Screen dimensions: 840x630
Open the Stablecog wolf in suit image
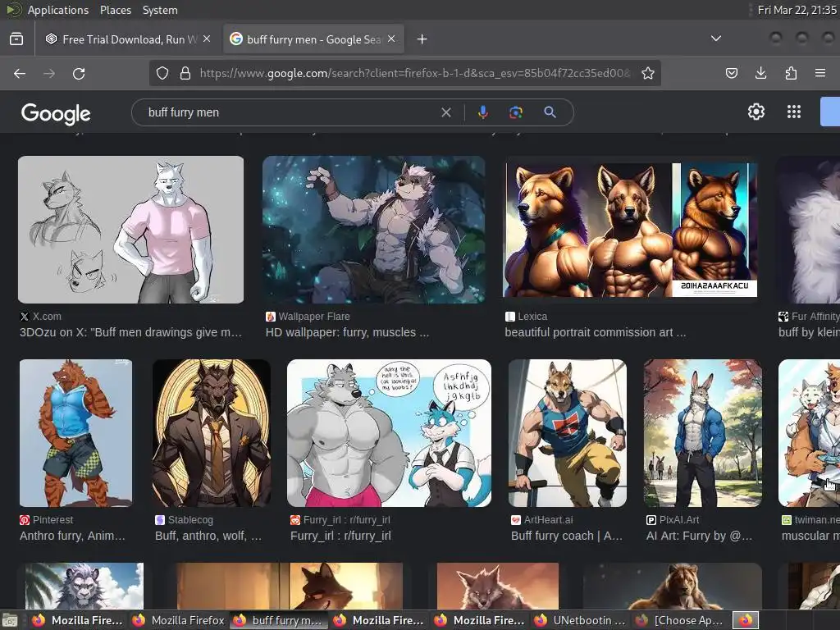(212, 433)
